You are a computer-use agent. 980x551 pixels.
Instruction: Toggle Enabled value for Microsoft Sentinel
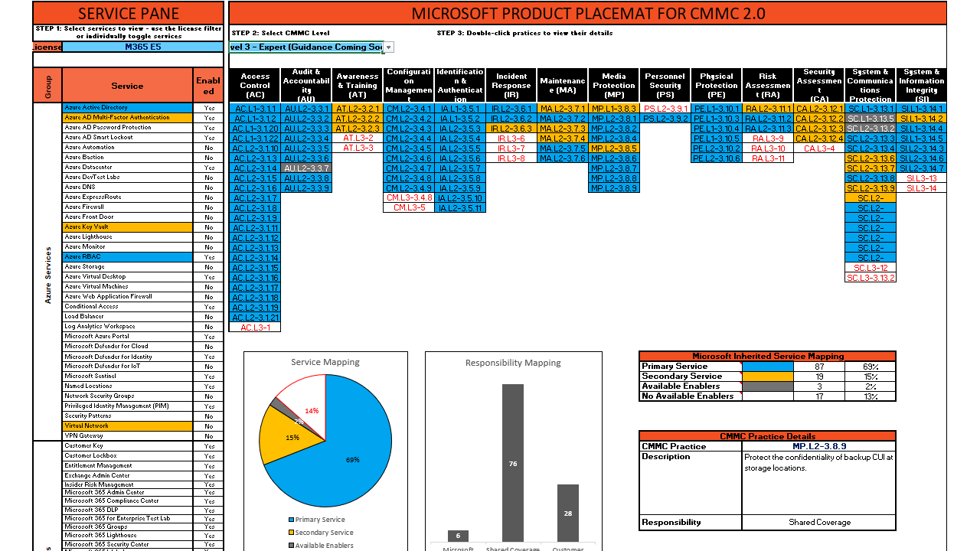click(209, 377)
